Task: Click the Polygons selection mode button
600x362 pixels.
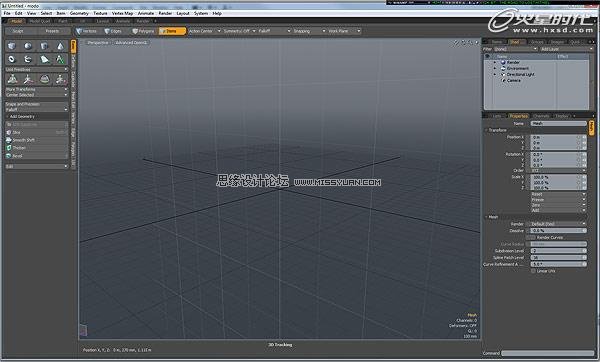Action: point(143,31)
